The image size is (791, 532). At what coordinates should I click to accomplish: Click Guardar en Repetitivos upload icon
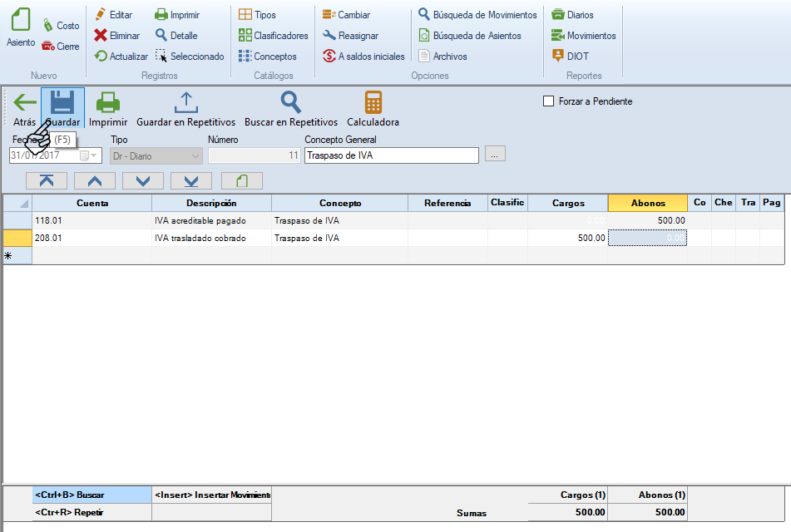[x=185, y=104]
